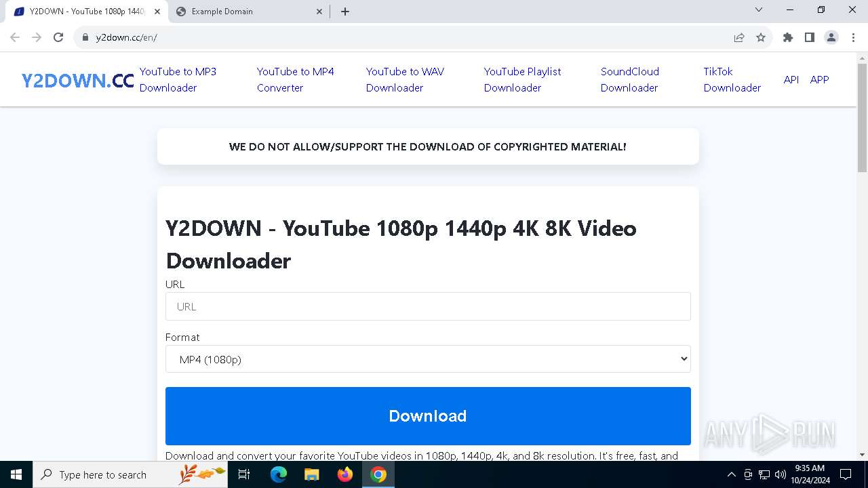Click the Chrome taskbar icon
This screenshot has width=868, height=488.
pos(378,474)
